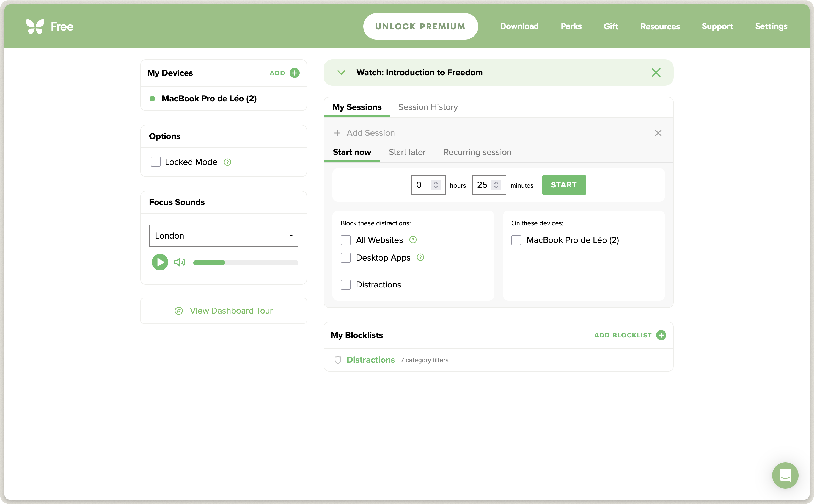
Task: Click ADD BLOCKLIST text
Action: (623, 335)
